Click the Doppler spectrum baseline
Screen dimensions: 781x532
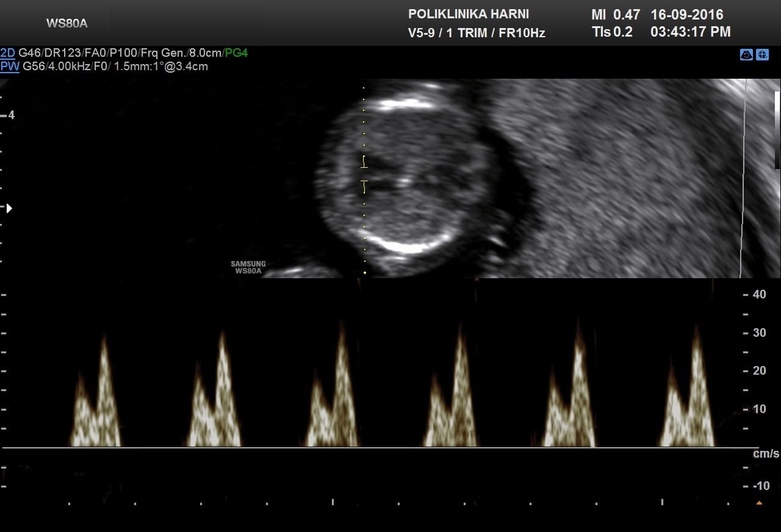pos(366,448)
